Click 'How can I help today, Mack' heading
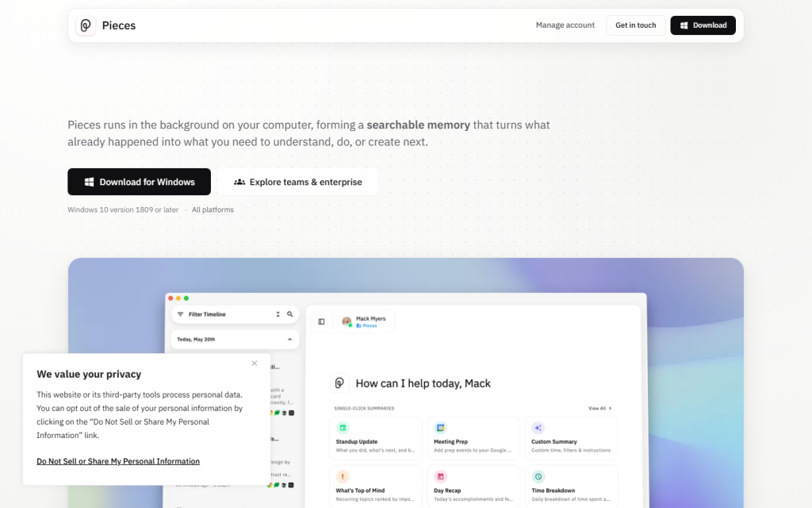812x508 pixels. [x=423, y=383]
